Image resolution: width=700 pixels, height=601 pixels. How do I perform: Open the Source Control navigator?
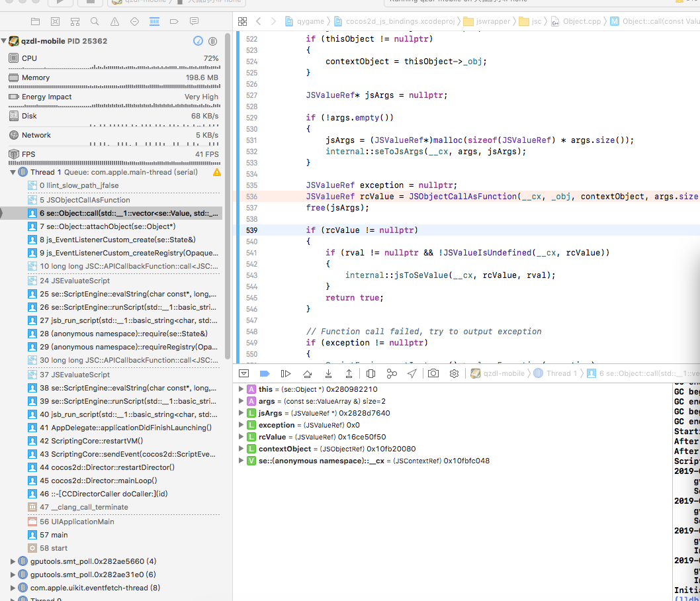(55, 21)
